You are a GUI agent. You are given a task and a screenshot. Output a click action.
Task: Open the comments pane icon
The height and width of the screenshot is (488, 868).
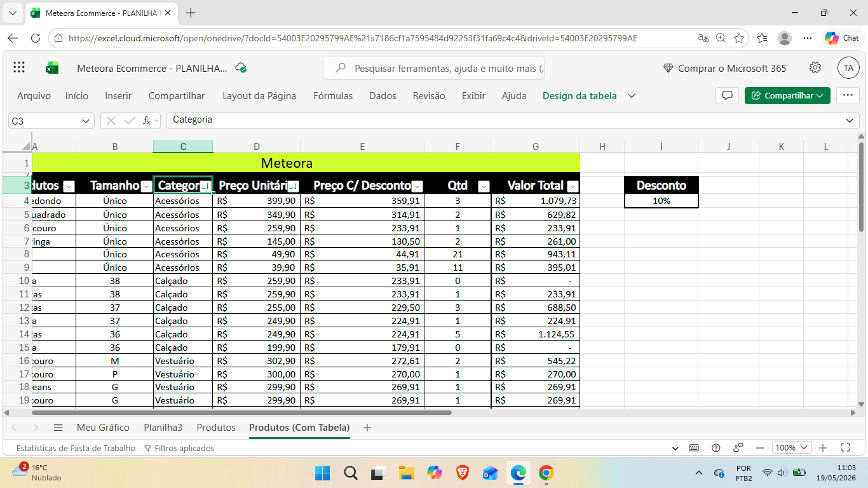727,96
